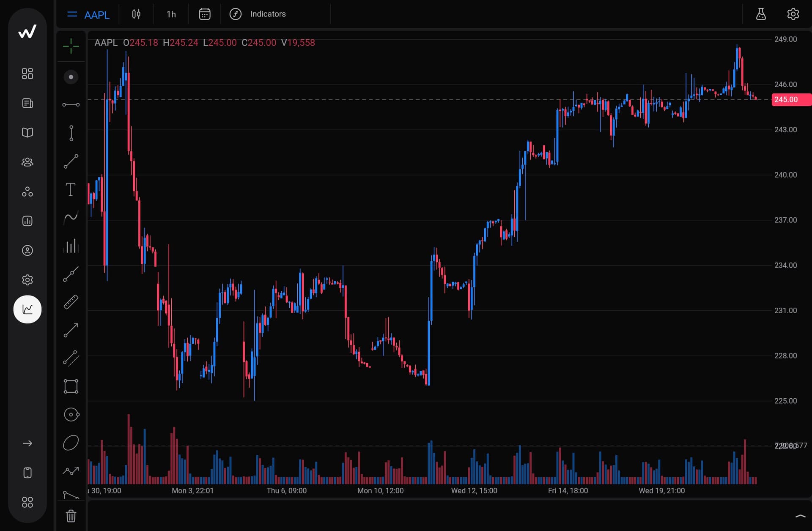Expand sidebar with the right arrow icon
The image size is (812, 531).
pos(27,443)
